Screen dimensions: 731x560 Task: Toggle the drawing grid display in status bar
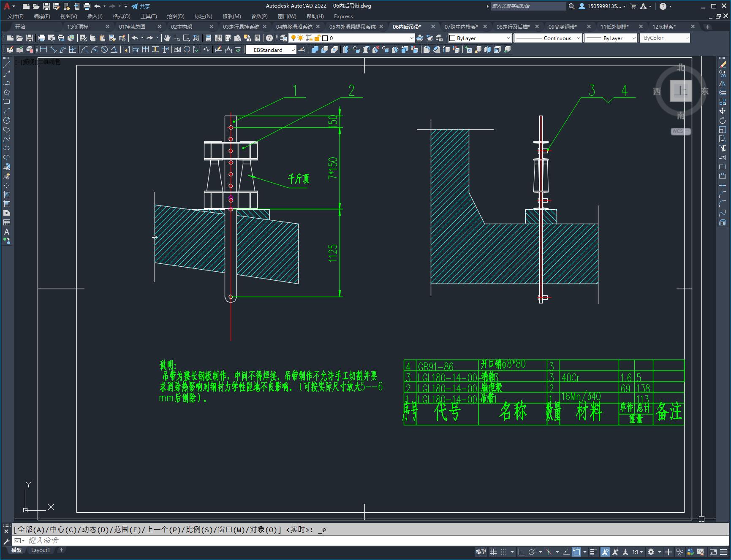point(493,552)
